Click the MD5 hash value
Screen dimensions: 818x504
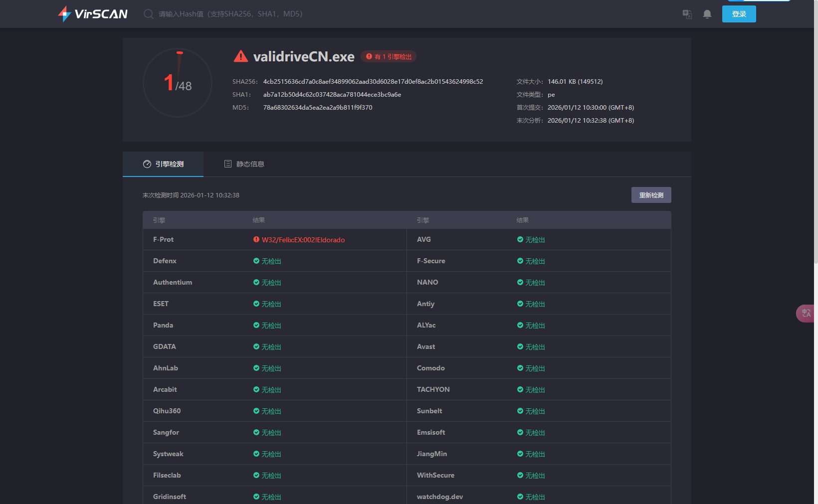317,107
